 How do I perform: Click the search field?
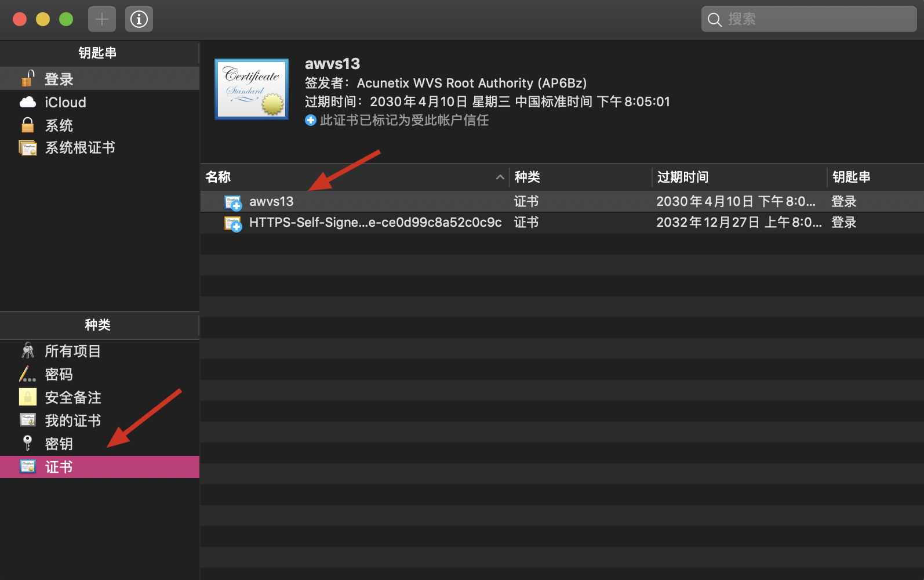point(809,19)
